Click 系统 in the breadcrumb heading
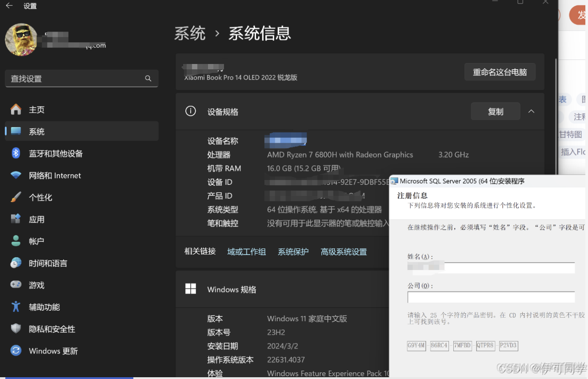588x379 pixels. point(190,33)
